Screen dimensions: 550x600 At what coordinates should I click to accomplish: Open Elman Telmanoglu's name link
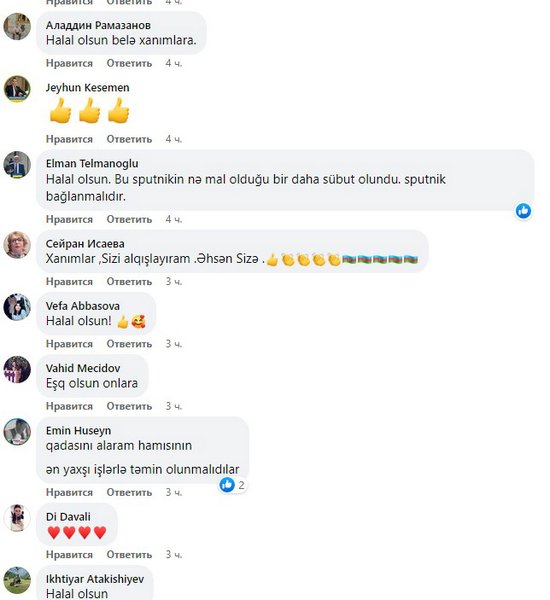click(x=92, y=163)
